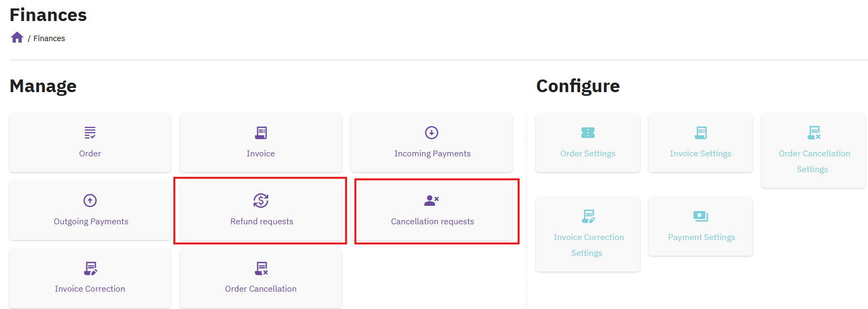The height and width of the screenshot is (309, 868).
Task: Open Invoice Correction Settings label
Action: tap(588, 245)
